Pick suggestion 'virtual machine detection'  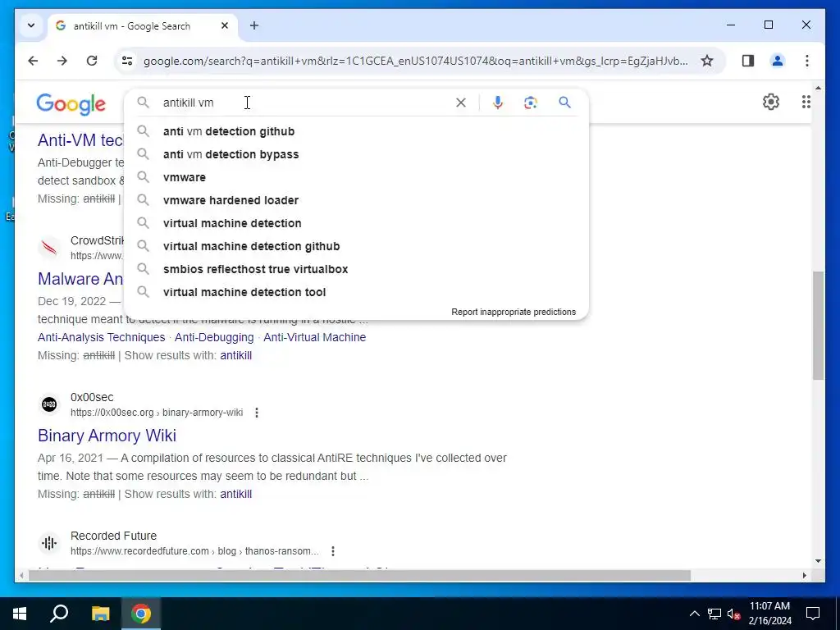(356, 223)
